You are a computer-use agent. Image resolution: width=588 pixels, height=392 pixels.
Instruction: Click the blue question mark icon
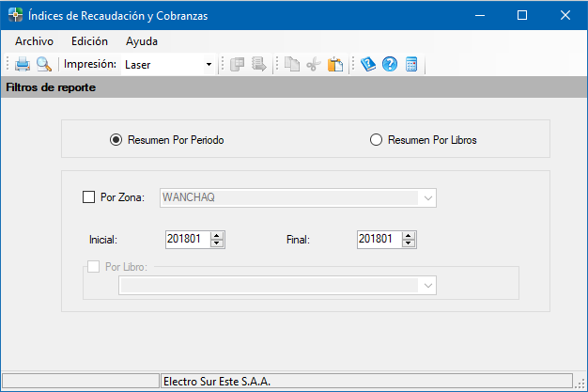tap(390, 64)
